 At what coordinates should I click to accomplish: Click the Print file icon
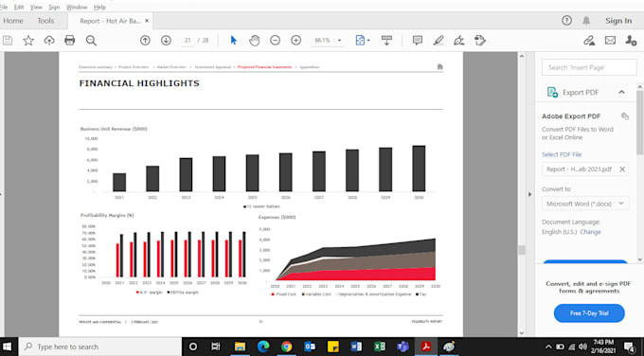point(70,41)
